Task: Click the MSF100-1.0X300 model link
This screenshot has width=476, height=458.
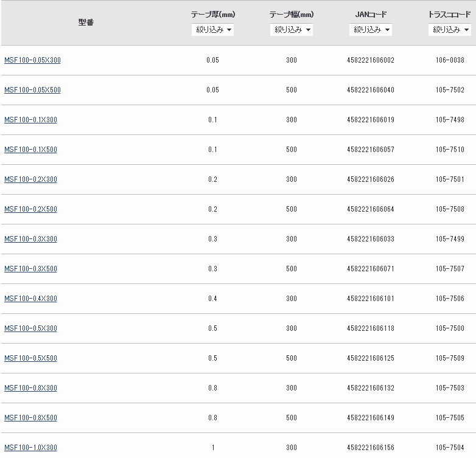Action: pyautogui.click(x=30, y=448)
